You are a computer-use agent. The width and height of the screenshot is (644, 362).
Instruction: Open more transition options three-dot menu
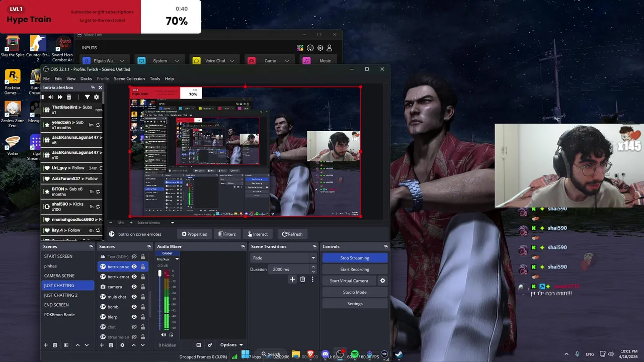coord(312,279)
